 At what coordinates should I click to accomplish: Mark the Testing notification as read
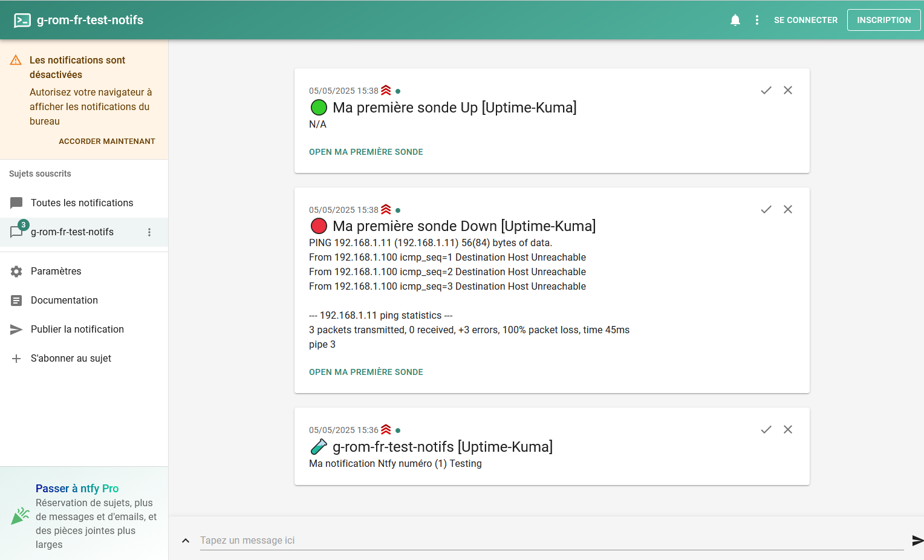pos(766,429)
